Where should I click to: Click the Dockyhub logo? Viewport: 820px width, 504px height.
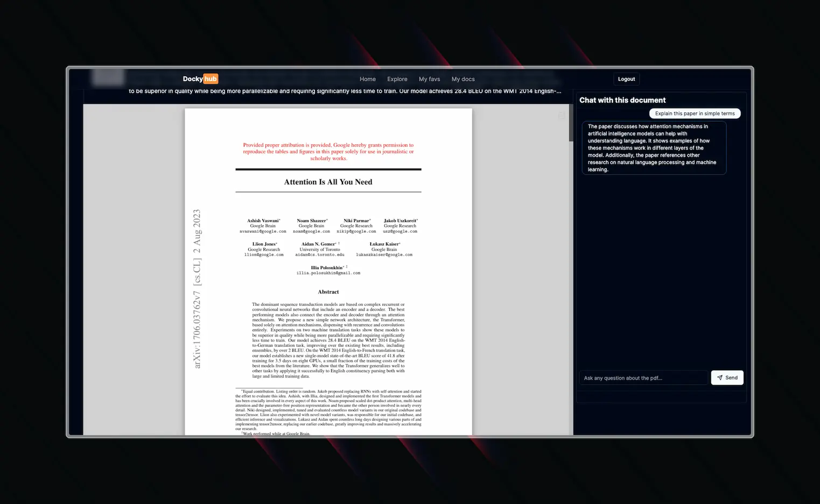click(x=200, y=79)
